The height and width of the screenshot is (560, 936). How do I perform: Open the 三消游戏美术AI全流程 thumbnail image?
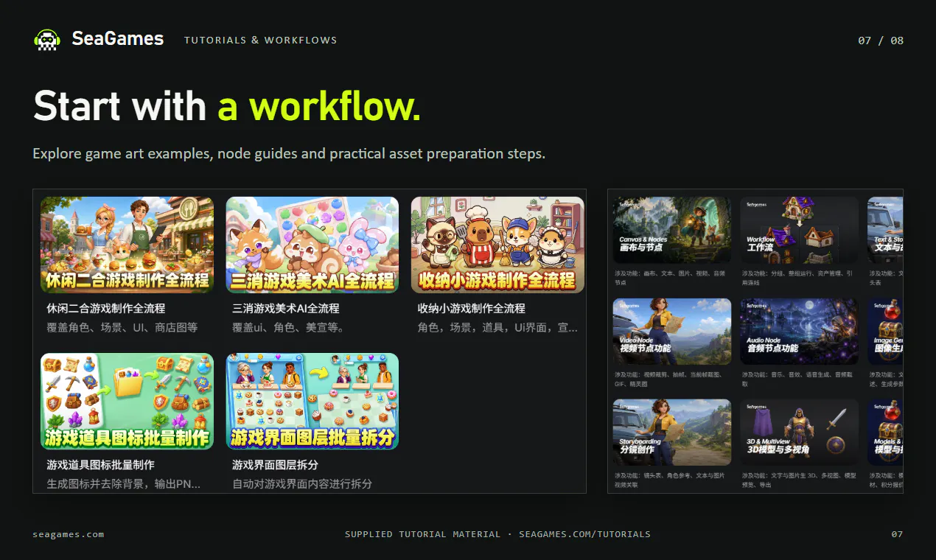[312, 245]
